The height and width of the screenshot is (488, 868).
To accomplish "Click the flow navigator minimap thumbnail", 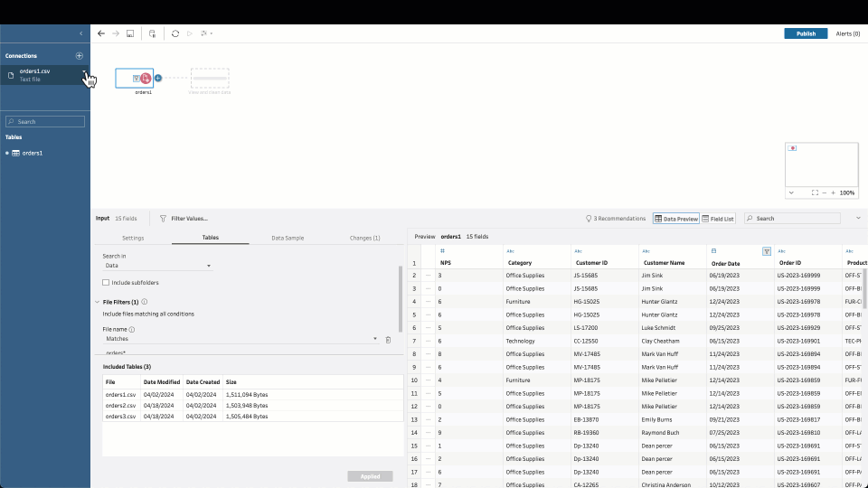I will click(822, 164).
